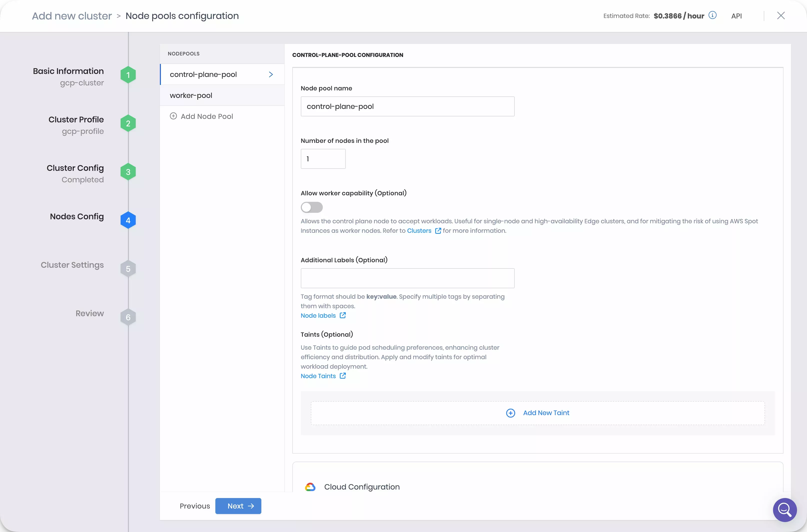This screenshot has height=532, width=807.
Task: Click step 5 Cluster Settings hexagon
Action: pos(128,269)
